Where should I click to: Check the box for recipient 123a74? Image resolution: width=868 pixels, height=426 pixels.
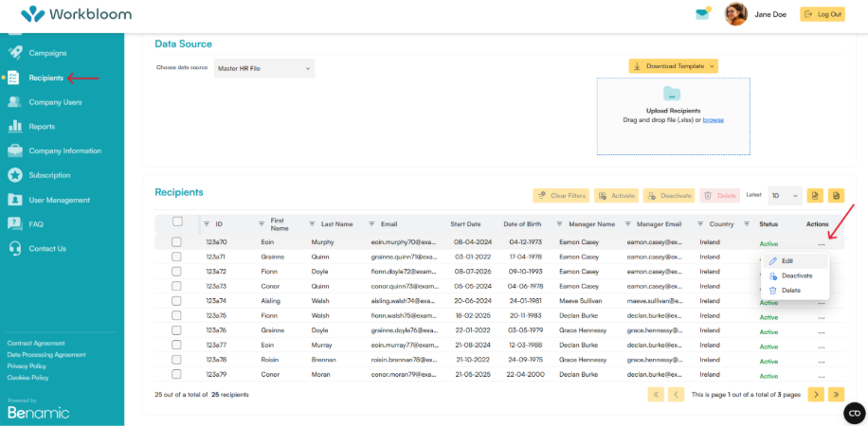click(x=176, y=300)
